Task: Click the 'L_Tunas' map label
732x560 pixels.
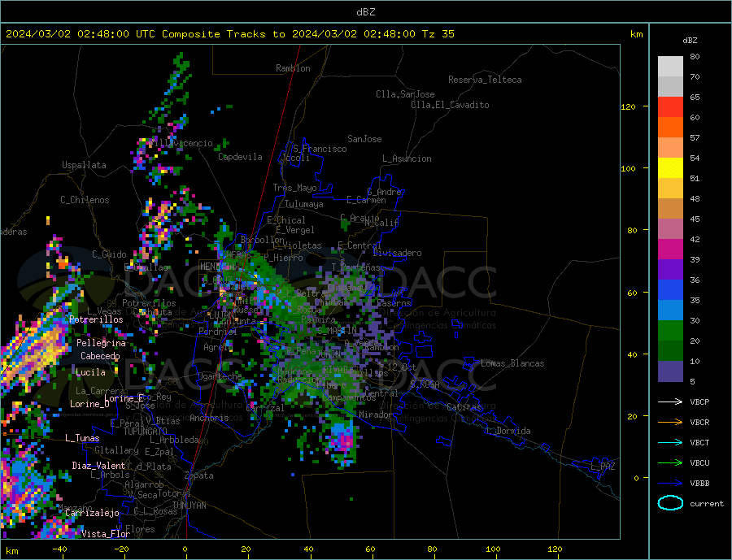Action: coord(82,438)
